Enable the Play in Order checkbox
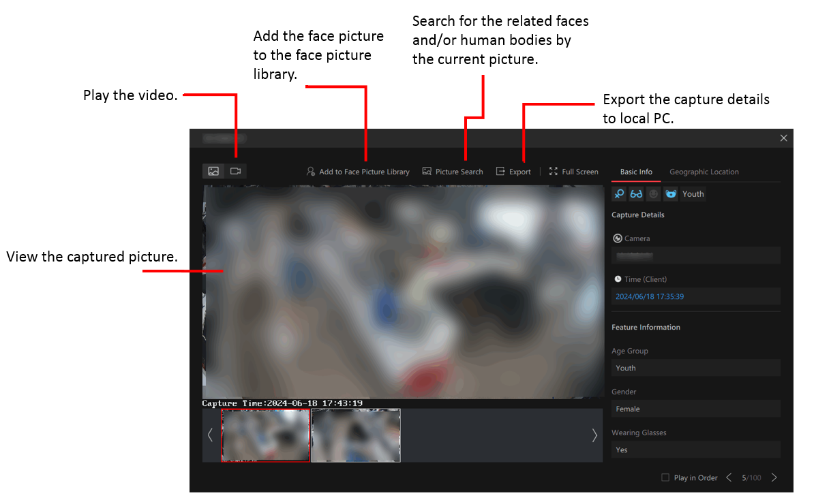This screenshot has height=504, width=816. tap(665, 477)
